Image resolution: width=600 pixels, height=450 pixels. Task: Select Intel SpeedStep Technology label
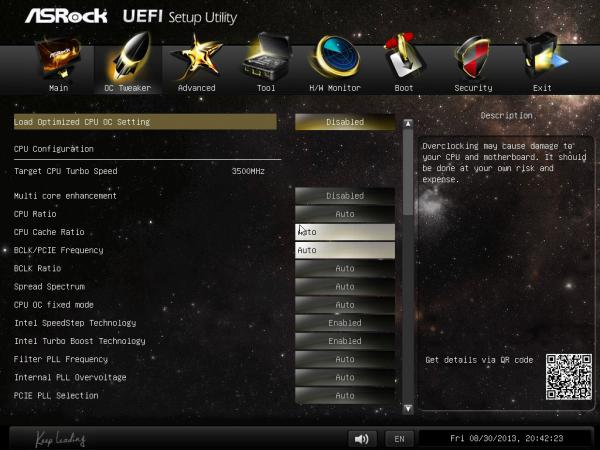pyautogui.click(x=75, y=323)
